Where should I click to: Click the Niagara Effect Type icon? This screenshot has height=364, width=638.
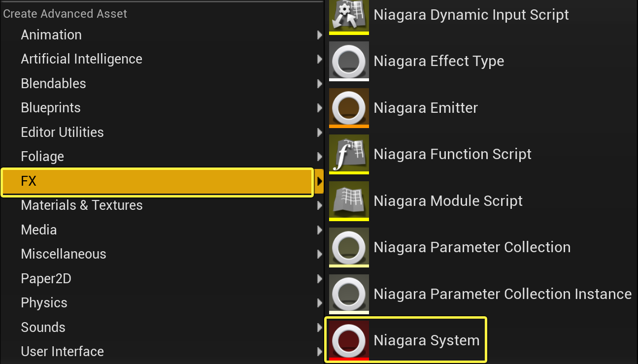click(x=349, y=61)
